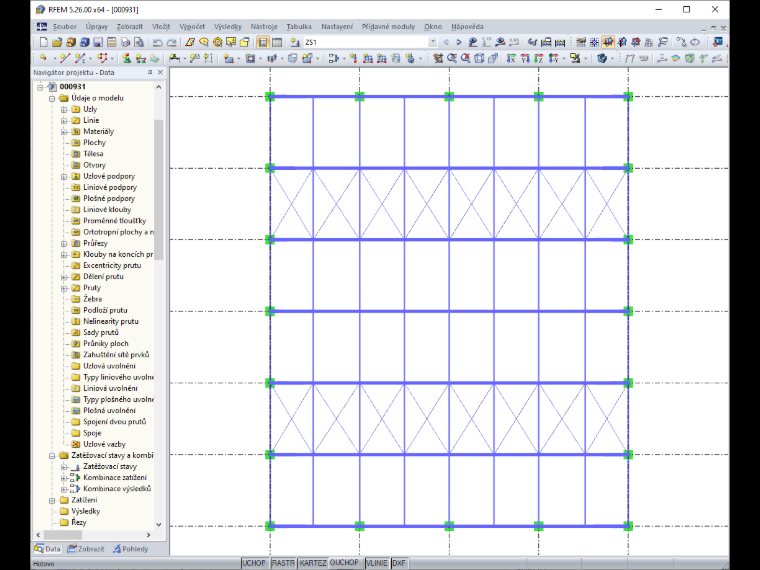Click the new rectangular surface icon
760x570 pixels.
tap(228, 58)
